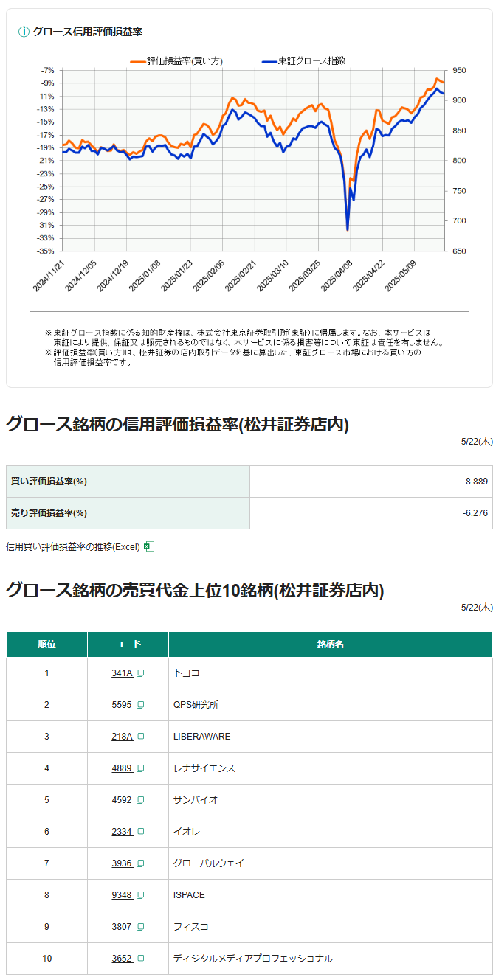Viewport: 493px width, 980px height.
Task: Click the stock name ディジタルメディアプロフェッショナル
Action: pyautogui.click(x=253, y=959)
